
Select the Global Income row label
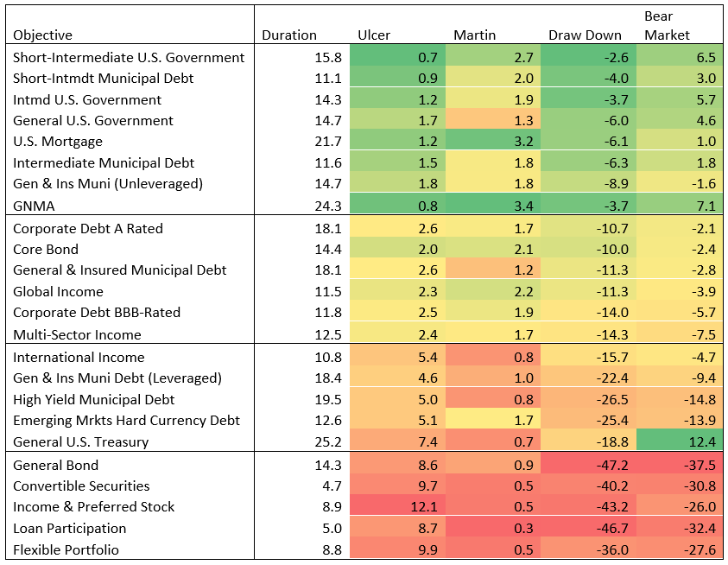coord(58,291)
